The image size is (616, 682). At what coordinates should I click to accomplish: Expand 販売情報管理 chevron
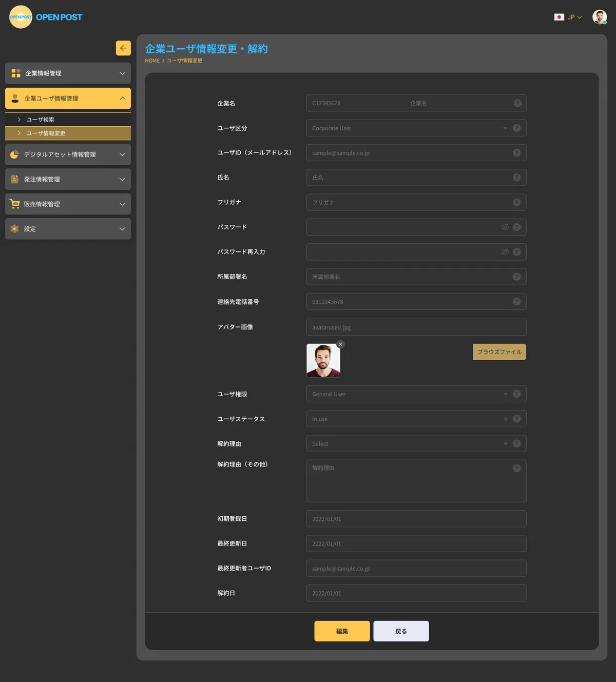pyautogui.click(x=122, y=204)
